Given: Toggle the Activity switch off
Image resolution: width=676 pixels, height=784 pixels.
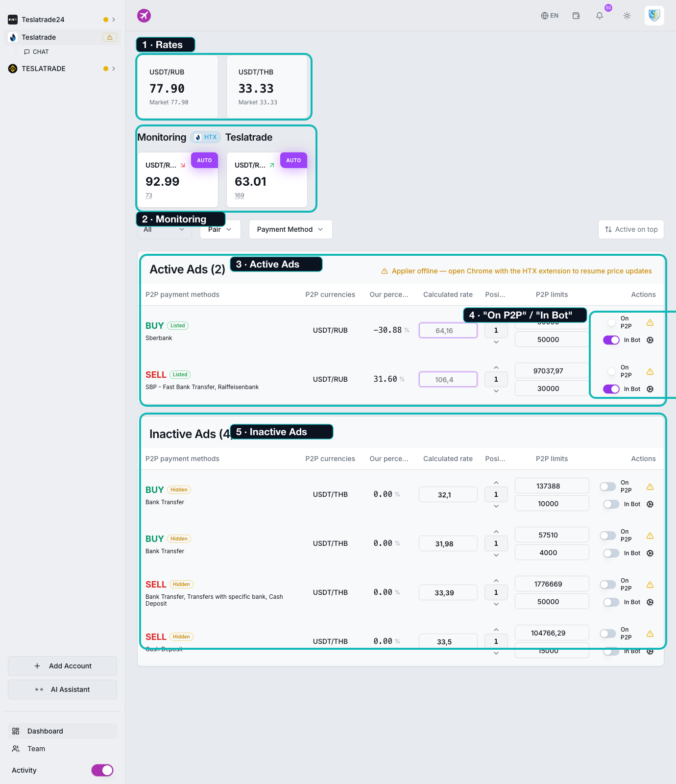Looking at the screenshot, I should (102, 770).
